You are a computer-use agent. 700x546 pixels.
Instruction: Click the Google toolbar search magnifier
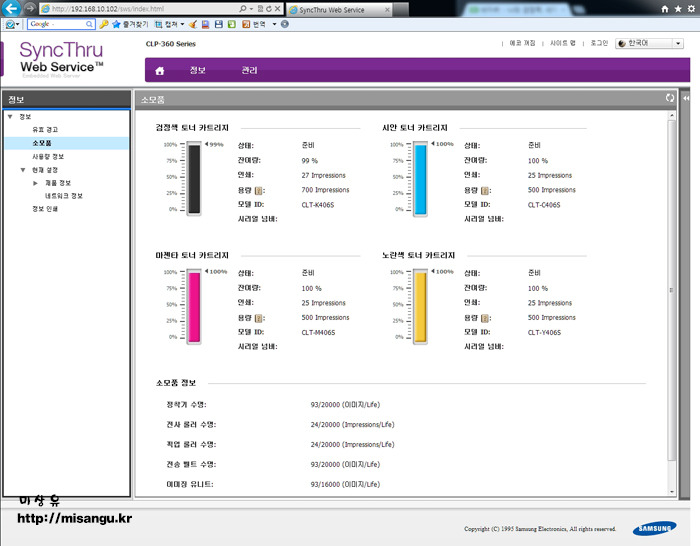(x=89, y=24)
